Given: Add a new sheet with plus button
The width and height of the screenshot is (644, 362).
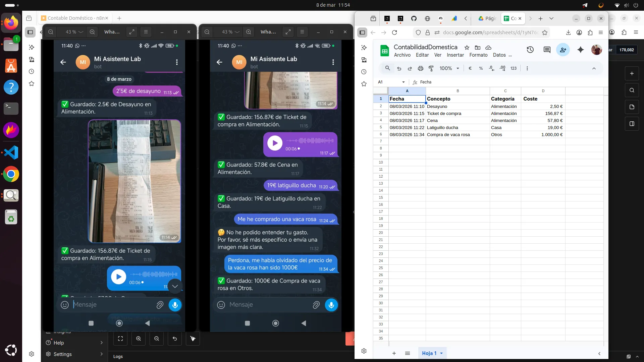Looking at the screenshot, I should click(394, 353).
